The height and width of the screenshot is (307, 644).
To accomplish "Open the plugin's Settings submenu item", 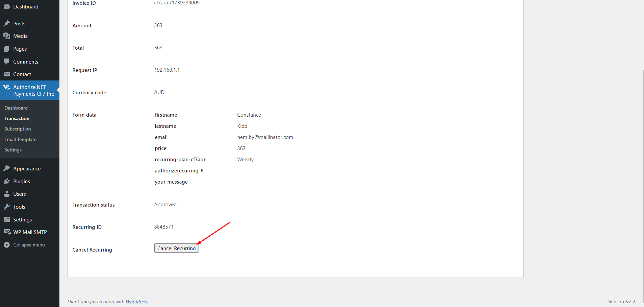I will coord(13,150).
